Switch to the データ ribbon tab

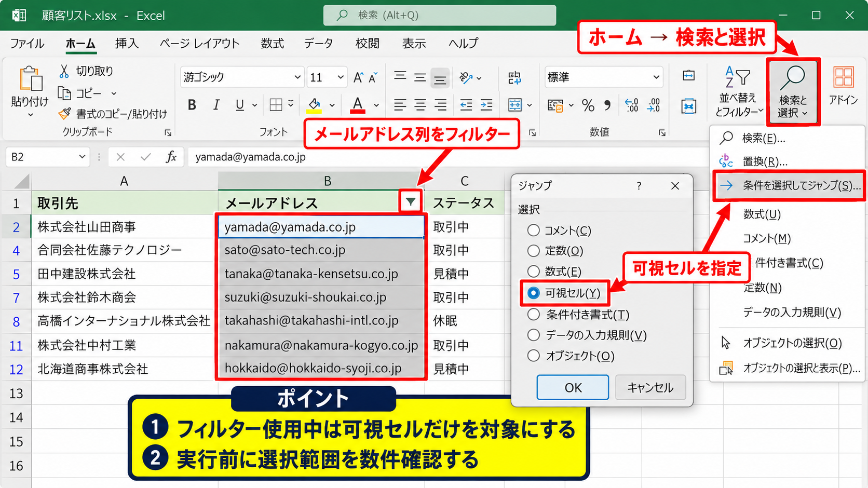pos(318,44)
